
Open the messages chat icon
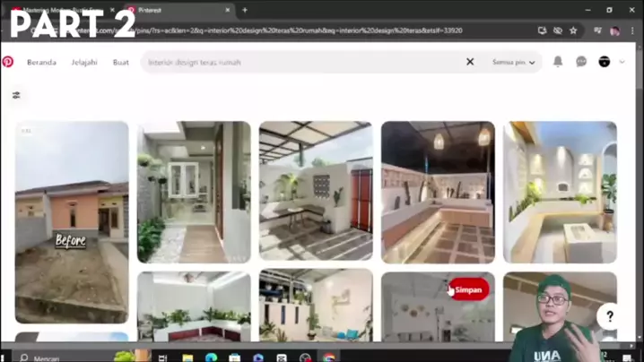(x=581, y=62)
